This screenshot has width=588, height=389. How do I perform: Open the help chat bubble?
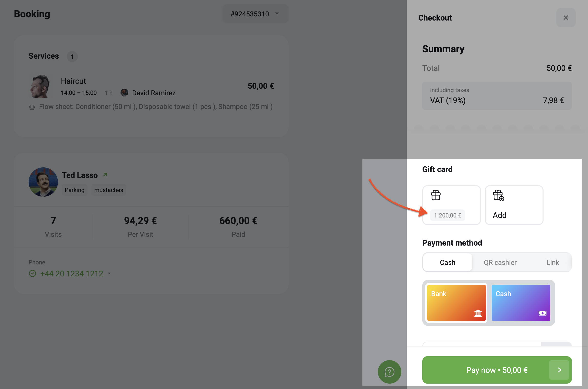pyautogui.click(x=389, y=372)
